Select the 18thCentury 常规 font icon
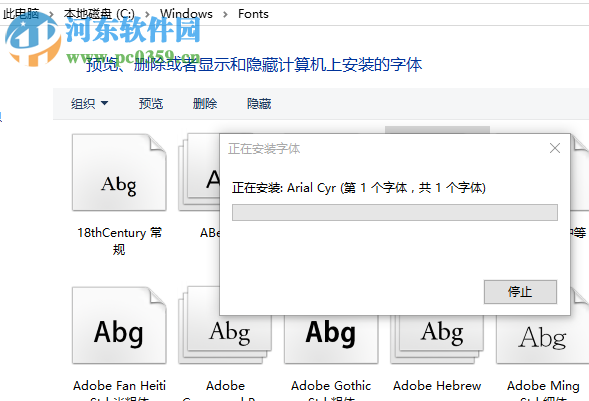This screenshot has width=589, height=401. (x=119, y=172)
